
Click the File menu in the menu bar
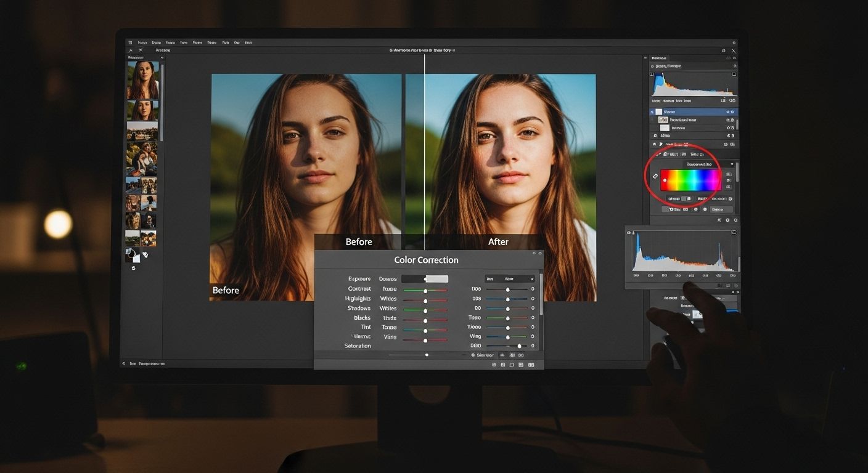tap(142, 42)
